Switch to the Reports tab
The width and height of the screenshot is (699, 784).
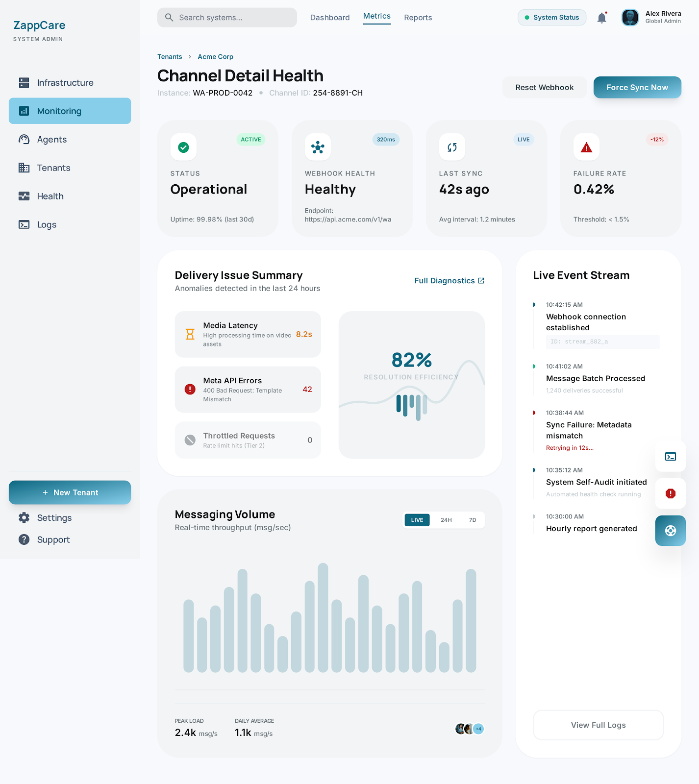pos(418,18)
